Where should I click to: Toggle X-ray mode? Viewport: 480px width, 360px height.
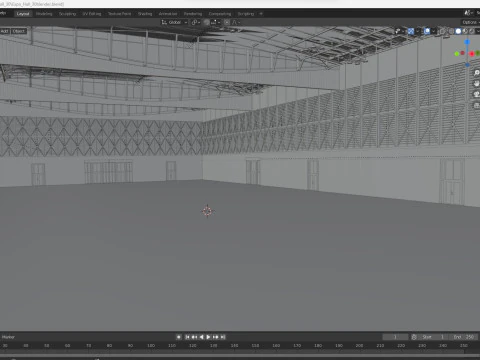point(443,31)
